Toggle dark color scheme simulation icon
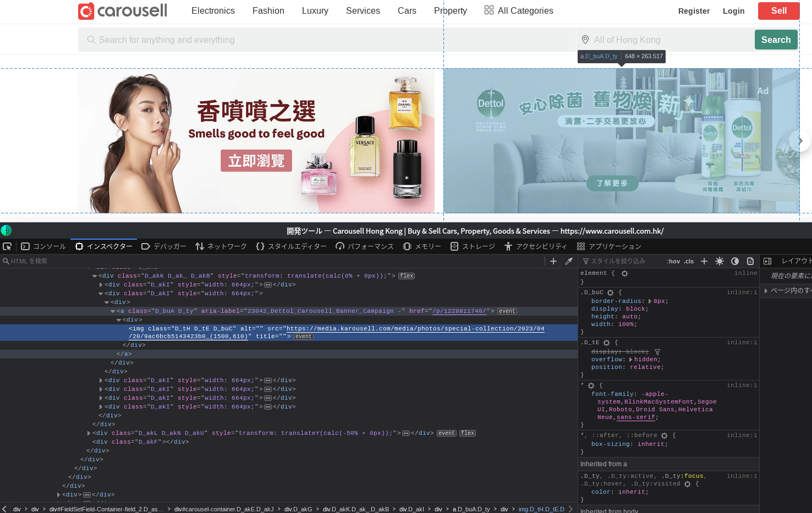Screen dimensions: 812x513 point(735,261)
